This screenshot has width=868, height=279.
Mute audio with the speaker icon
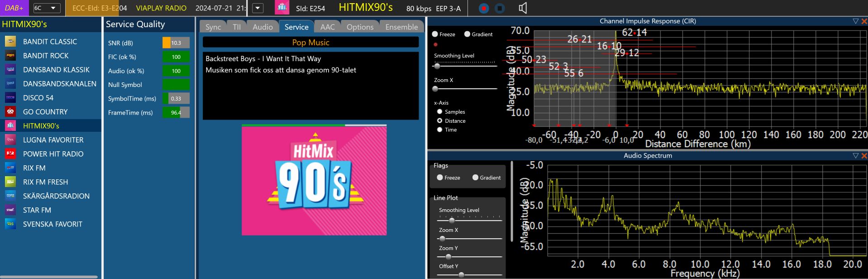click(523, 8)
